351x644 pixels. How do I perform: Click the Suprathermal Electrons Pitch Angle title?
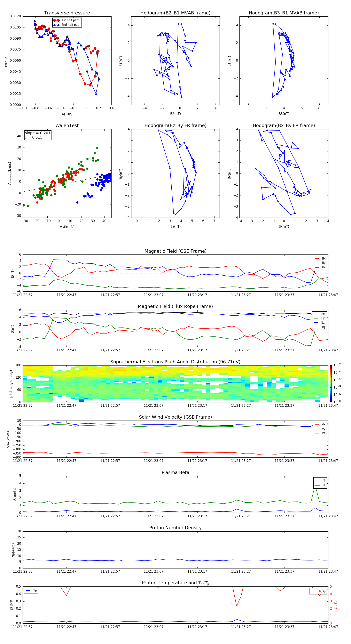click(175, 362)
